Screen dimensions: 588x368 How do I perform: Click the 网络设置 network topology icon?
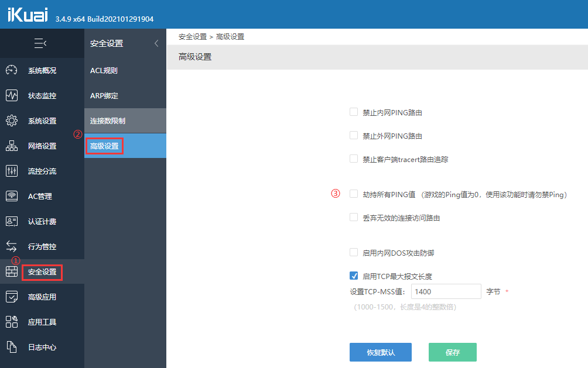point(12,146)
